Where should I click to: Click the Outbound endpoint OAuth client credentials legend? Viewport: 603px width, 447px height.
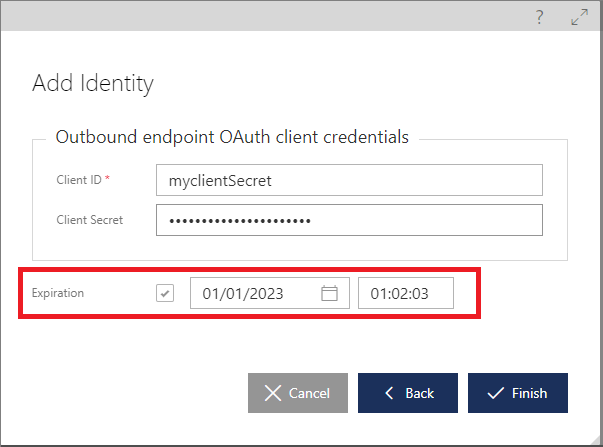point(232,137)
